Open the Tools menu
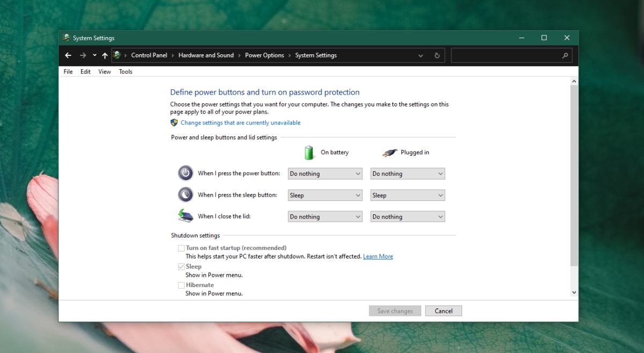 click(125, 71)
